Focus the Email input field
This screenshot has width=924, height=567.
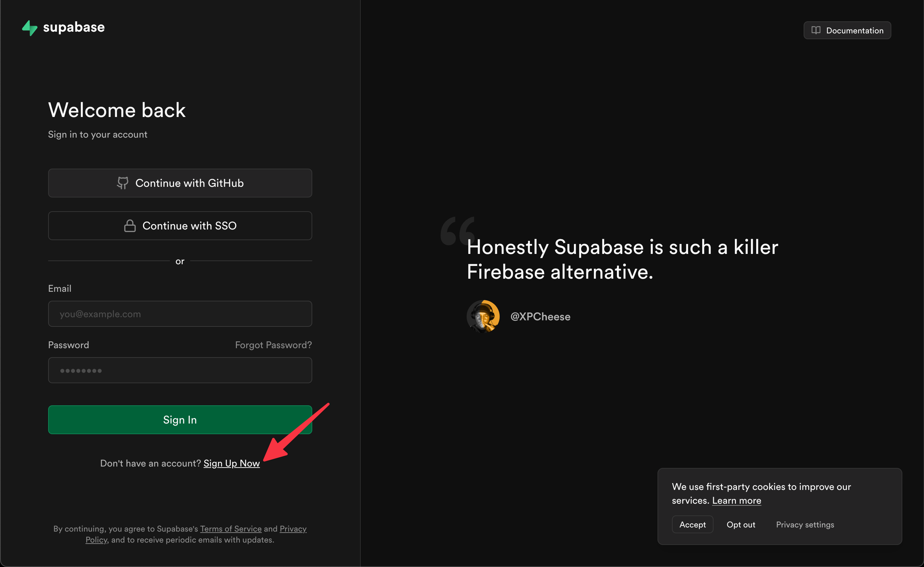(x=180, y=314)
